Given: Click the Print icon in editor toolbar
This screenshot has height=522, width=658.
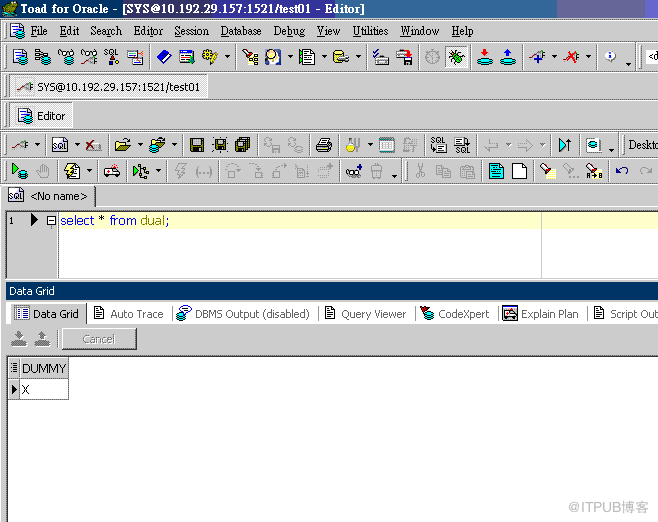Looking at the screenshot, I should pyautogui.click(x=324, y=145).
